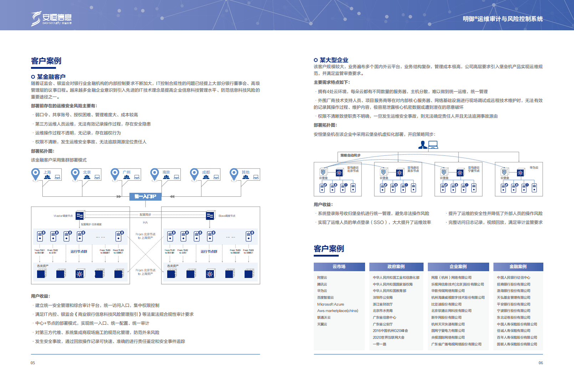
Task: Click the 中国人民银行征信中心 entry
Action: 513,278
